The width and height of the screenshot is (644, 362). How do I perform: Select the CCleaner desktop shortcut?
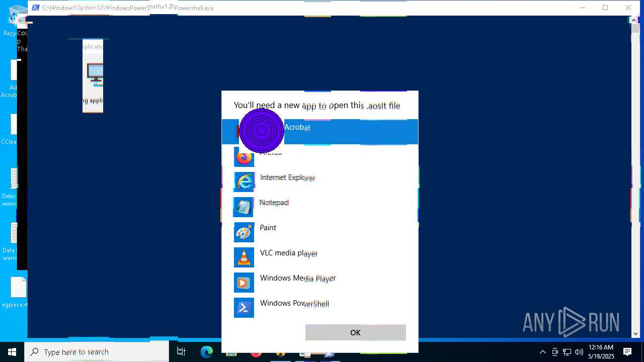[x=9, y=129]
